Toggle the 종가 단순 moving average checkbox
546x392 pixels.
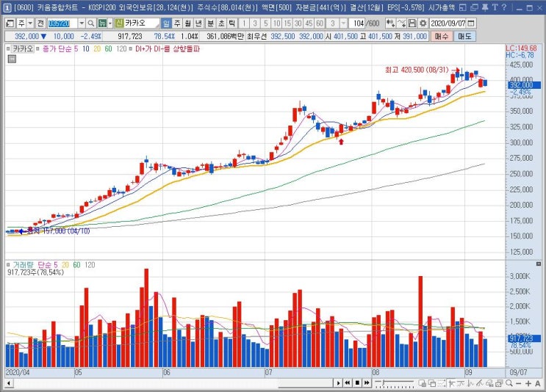tap(38, 49)
